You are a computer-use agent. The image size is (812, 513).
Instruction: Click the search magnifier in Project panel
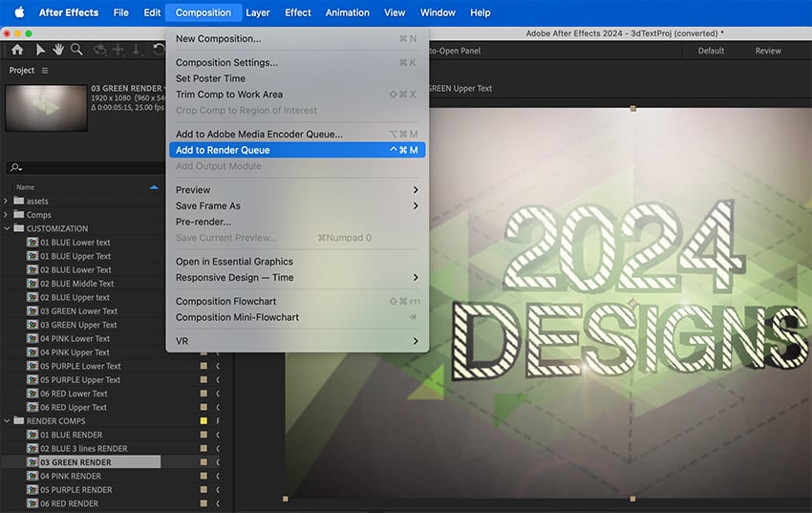15,167
